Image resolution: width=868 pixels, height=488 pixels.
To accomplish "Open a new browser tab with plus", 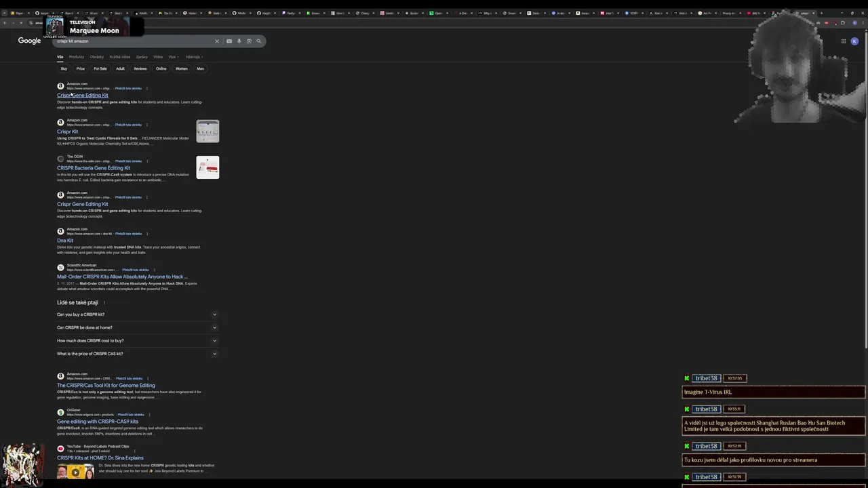I will [821, 13].
